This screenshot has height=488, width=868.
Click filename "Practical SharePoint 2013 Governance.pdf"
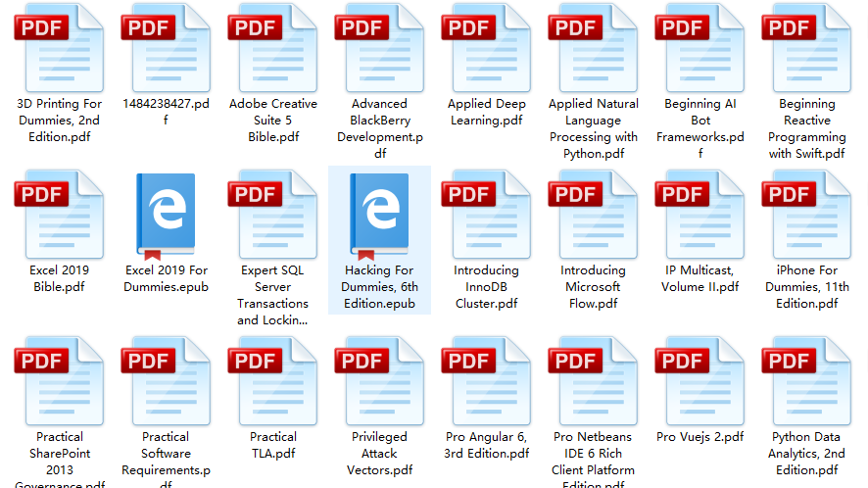(59, 460)
